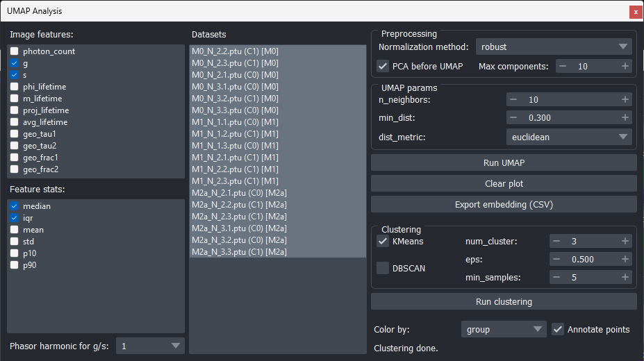This screenshot has width=644, height=361.
Task: Toggle PCA before UMAP checkbox
Action: (383, 66)
